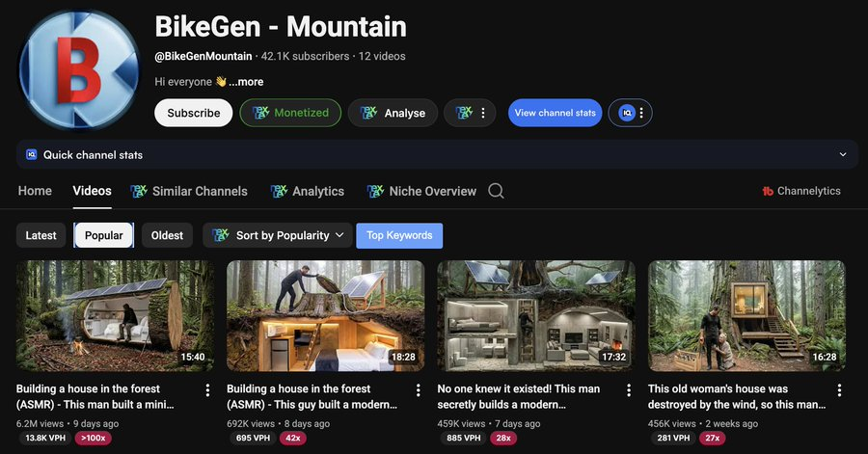Click the 42x multiplier badge
Screen dimensions: 868x454
pyautogui.click(x=293, y=438)
